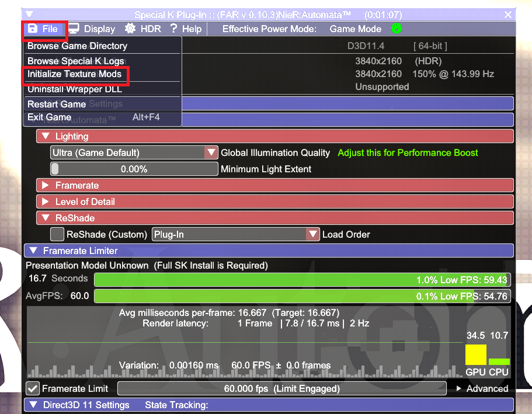Screen dimensions: 532x414
Task: Click the Game Mode text
Action: point(355,29)
